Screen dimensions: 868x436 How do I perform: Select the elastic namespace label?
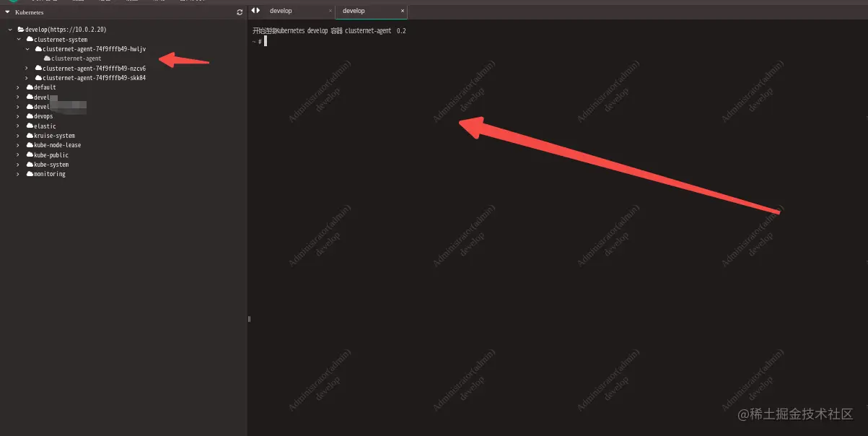point(45,126)
